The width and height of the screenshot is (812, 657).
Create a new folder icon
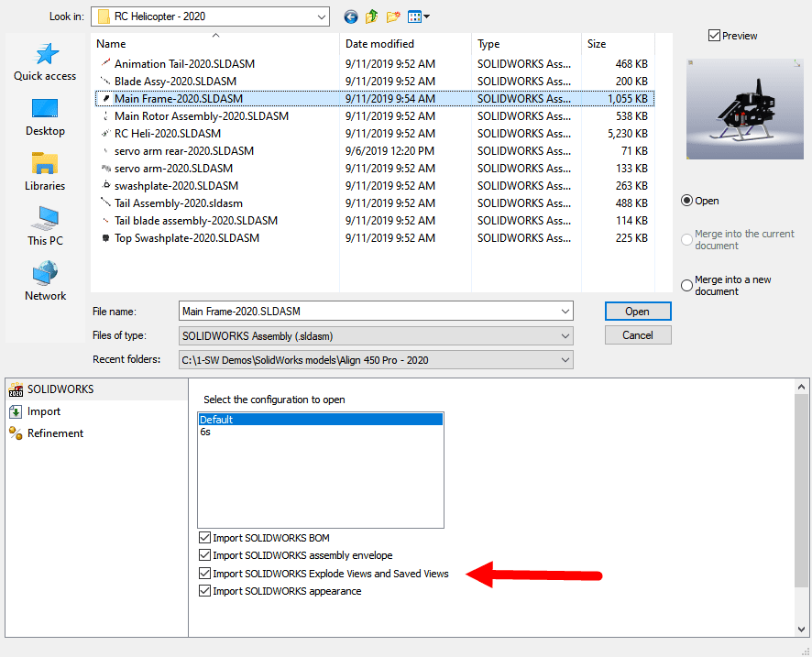point(393,17)
